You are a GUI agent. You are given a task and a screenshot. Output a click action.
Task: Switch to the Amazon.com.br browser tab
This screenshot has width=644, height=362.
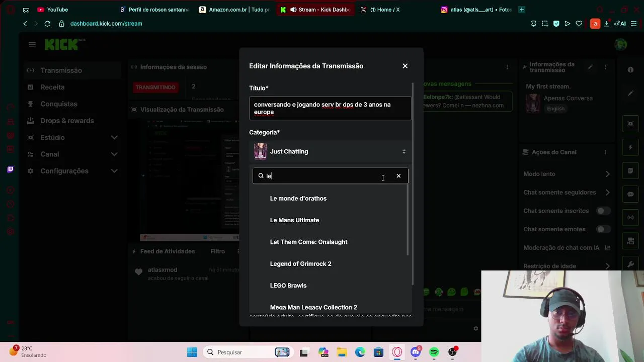[x=234, y=10]
